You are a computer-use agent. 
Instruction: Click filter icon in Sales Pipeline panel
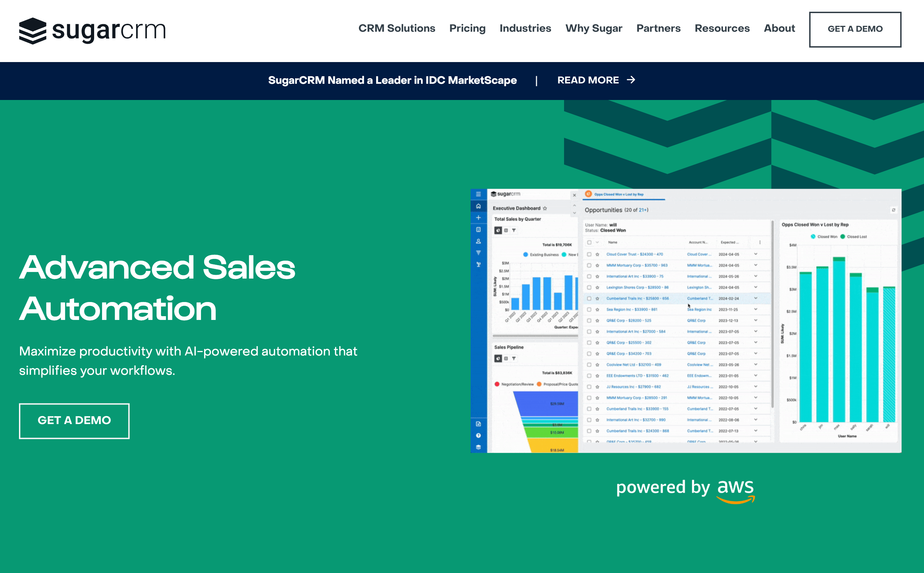coord(514,359)
